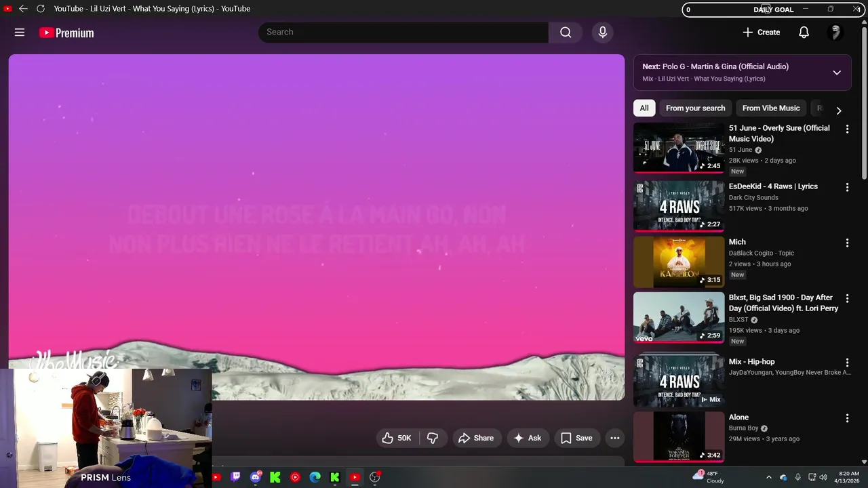
Task: Open DaBlack Cogito - Topic channel link
Action: [762, 253]
